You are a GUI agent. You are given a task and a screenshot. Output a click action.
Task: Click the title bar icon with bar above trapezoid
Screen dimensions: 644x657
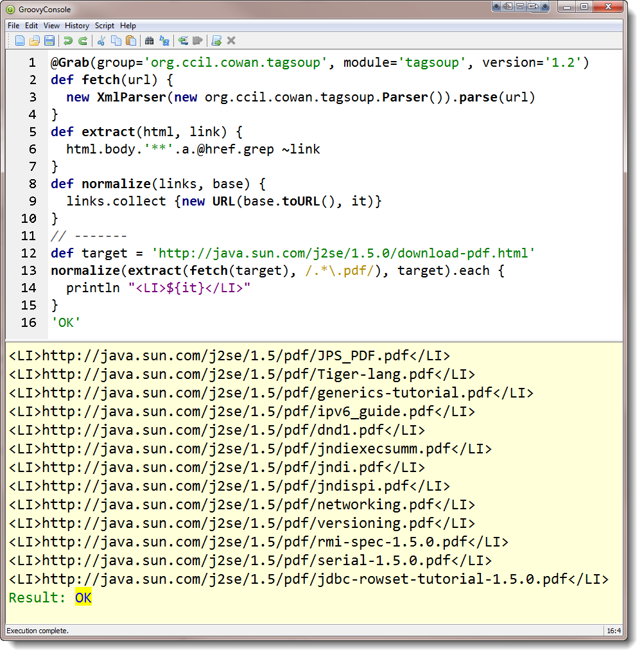[x=520, y=6]
